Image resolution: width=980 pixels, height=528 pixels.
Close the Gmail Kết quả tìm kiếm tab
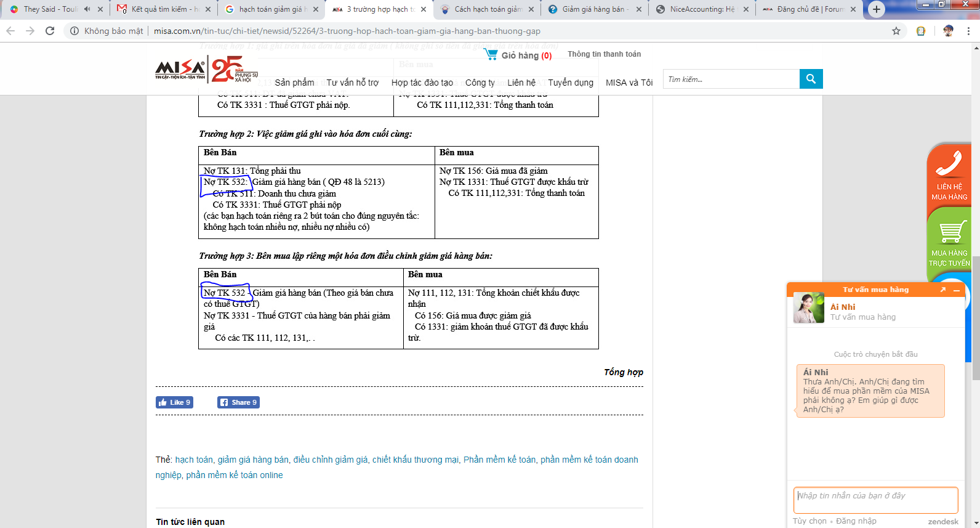(x=208, y=9)
